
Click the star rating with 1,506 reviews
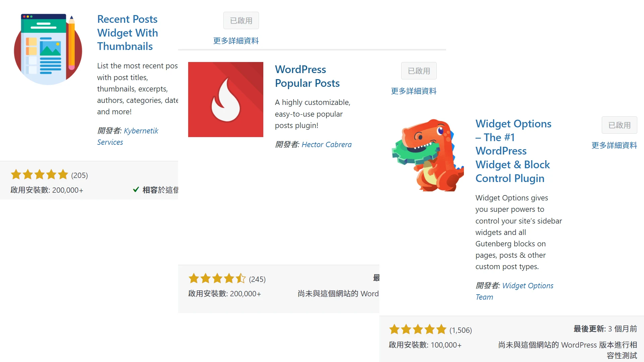pos(418,329)
